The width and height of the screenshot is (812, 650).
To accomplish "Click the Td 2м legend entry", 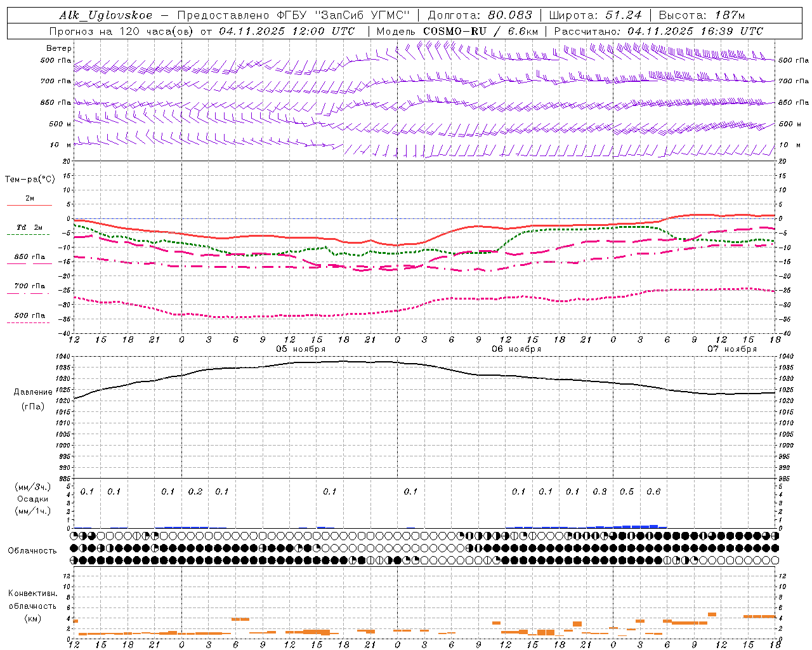I will coord(30,227).
